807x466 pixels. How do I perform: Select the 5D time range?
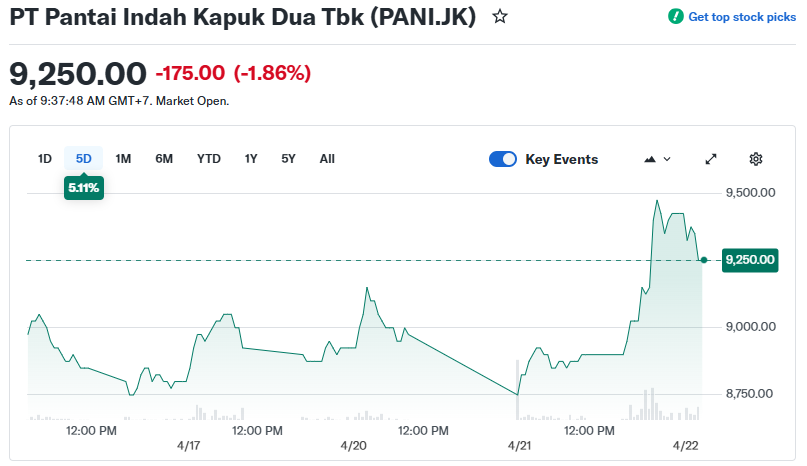click(84, 158)
